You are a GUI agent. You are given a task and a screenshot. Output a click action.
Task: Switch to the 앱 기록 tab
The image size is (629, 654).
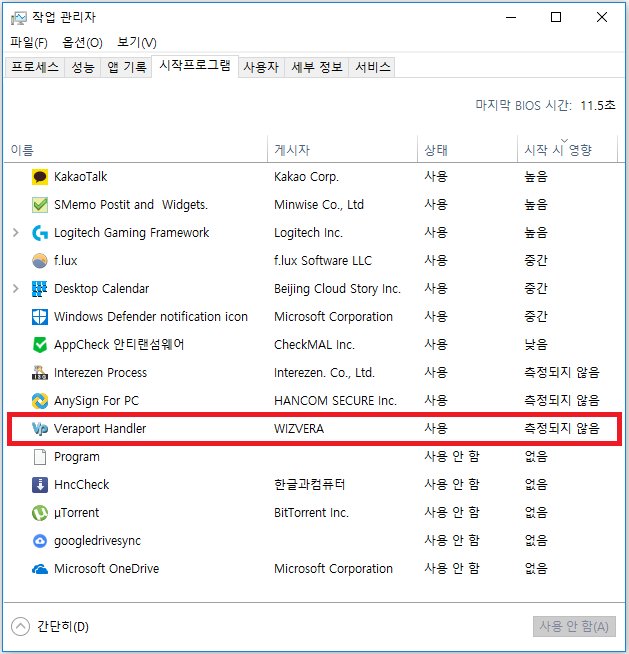pyautogui.click(x=126, y=67)
